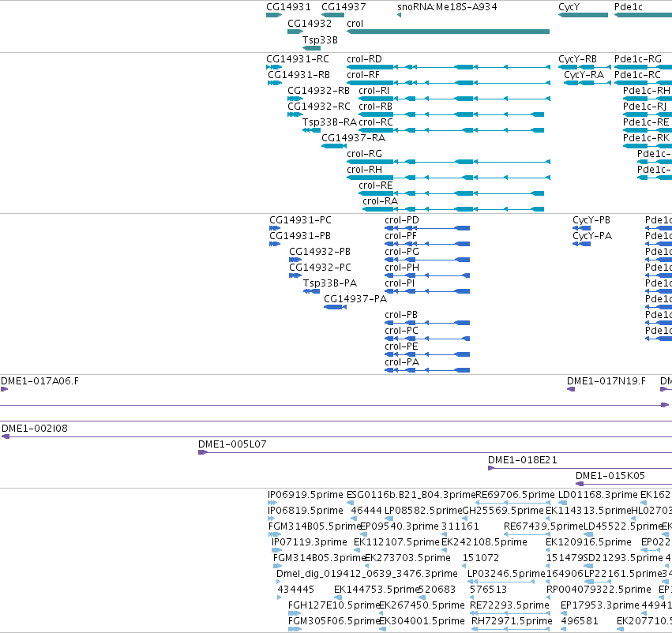The height and width of the screenshot is (633, 672).
Task: Click protein crol-PB
Action: (x=427, y=323)
